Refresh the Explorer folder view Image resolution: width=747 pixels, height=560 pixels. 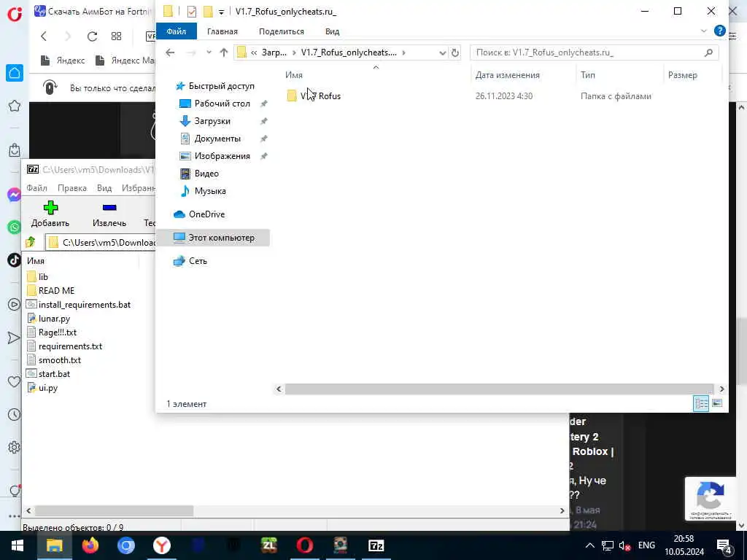click(455, 52)
